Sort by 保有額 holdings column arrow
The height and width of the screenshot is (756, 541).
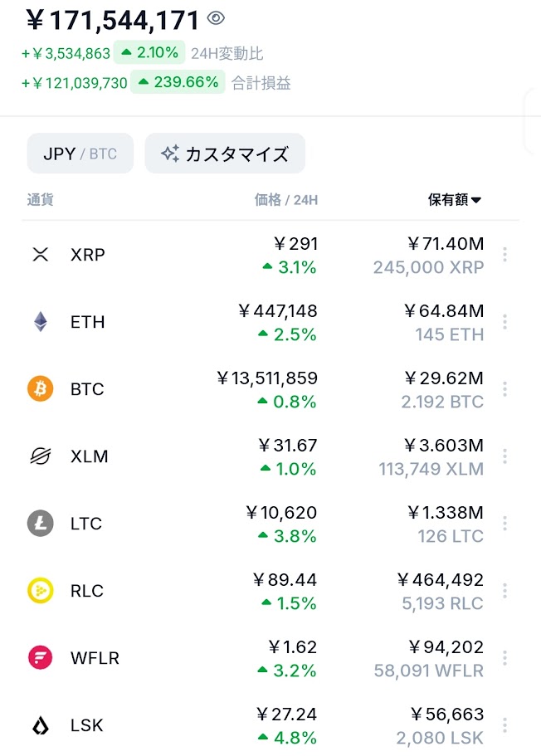(x=476, y=200)
